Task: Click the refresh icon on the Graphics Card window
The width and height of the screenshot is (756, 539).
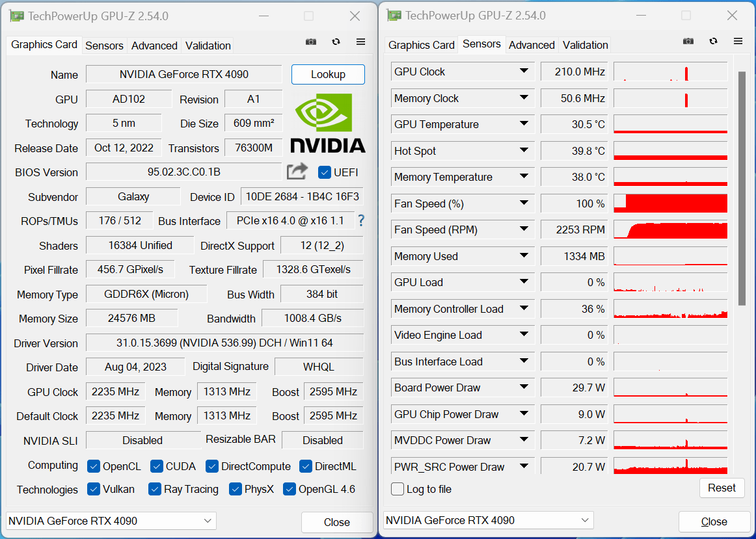Action: pos(336,42)
